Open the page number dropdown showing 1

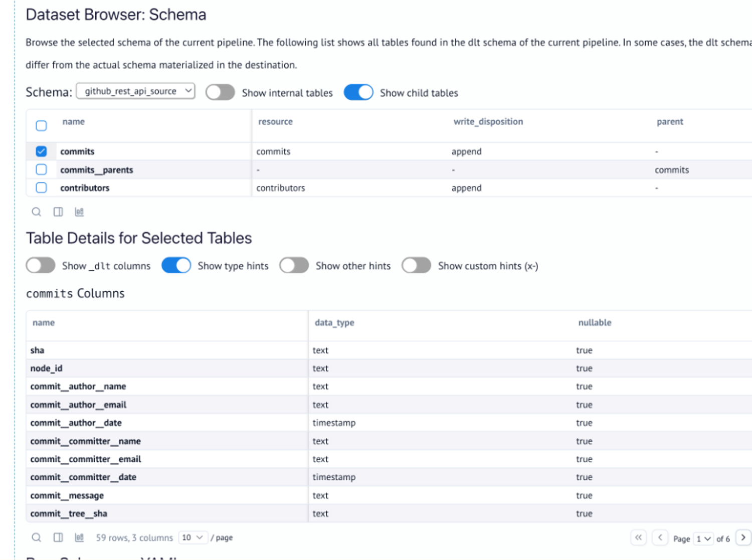click(704, 538)
